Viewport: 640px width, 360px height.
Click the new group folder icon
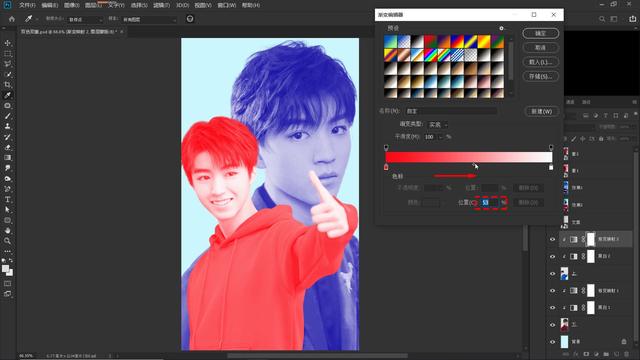(x=606, y=354)
